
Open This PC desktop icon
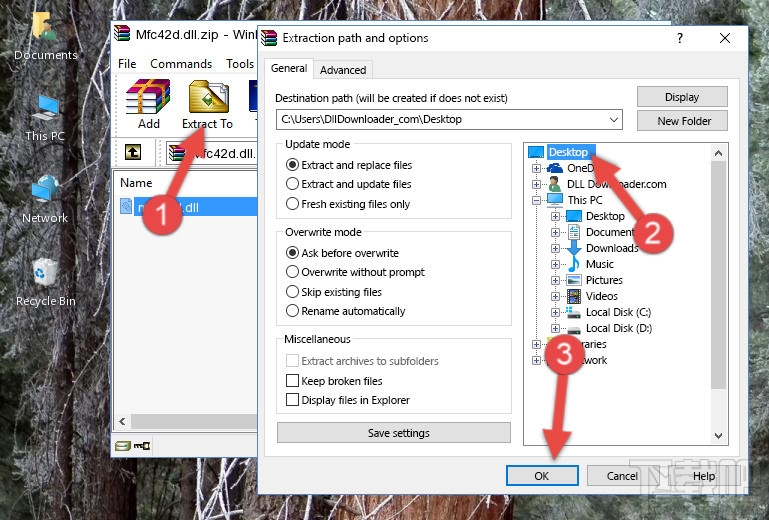point(45,118)
